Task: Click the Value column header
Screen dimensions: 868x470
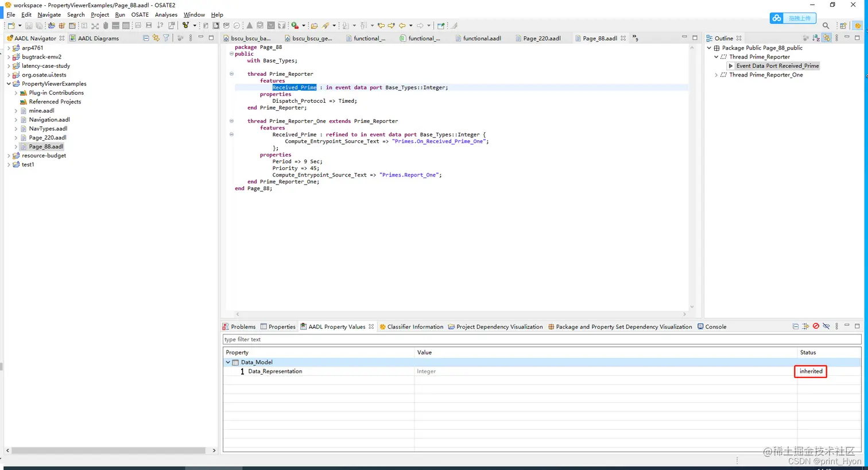Action: coord(606,353)
